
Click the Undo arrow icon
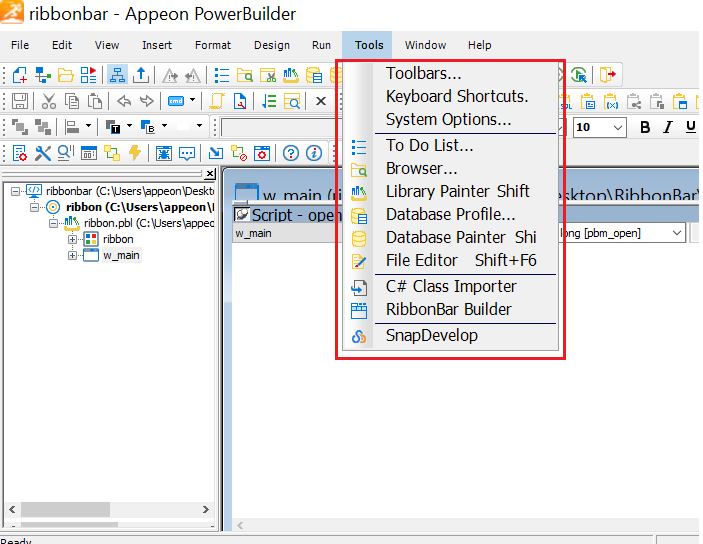pyautogui.click(x=124, y=101)
